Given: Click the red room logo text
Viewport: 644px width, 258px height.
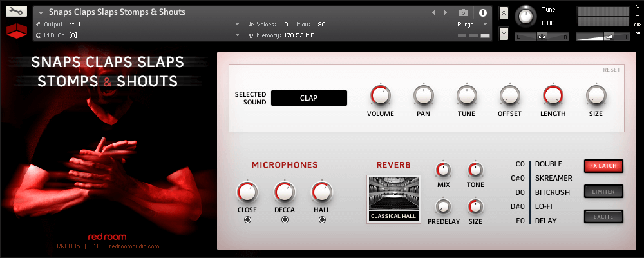Looking at the screenshot, I should [x=107, y=237].
